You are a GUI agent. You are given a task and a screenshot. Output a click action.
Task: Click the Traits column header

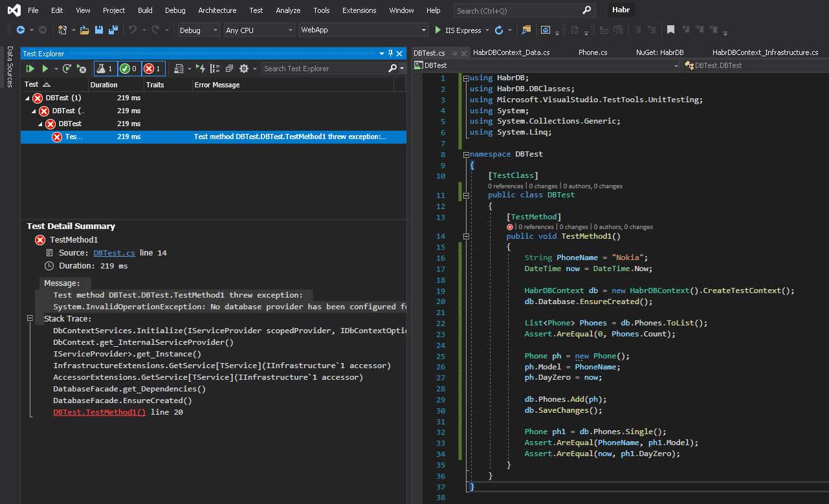(x=155, y=85)
